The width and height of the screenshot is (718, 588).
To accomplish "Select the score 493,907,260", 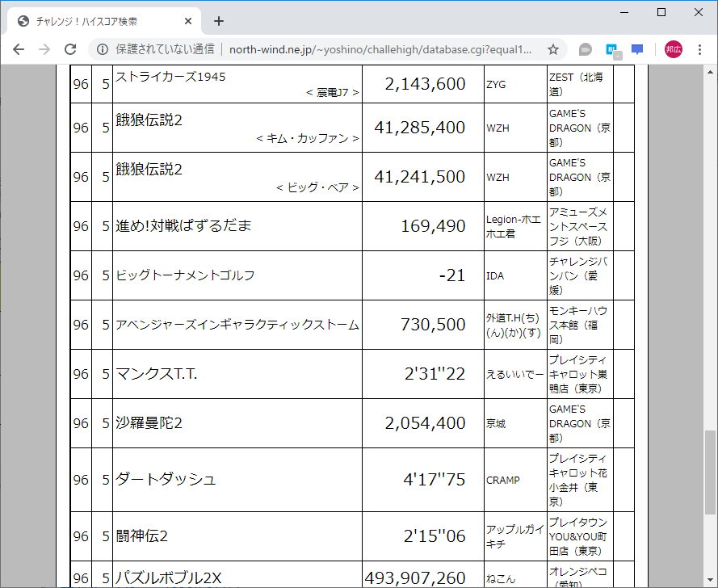I will (415, 578).
